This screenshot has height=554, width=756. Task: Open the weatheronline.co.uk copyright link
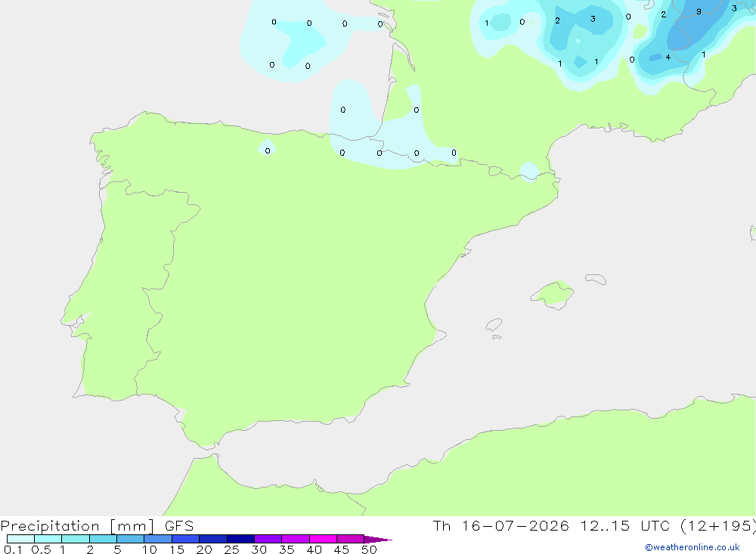click(692, 547)
